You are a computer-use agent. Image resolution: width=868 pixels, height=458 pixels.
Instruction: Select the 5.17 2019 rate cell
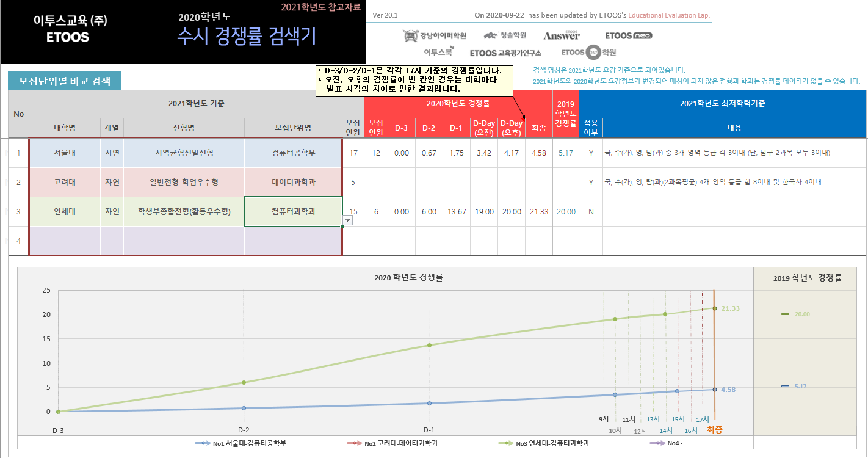pyautogui.click(x=565, y=153)
